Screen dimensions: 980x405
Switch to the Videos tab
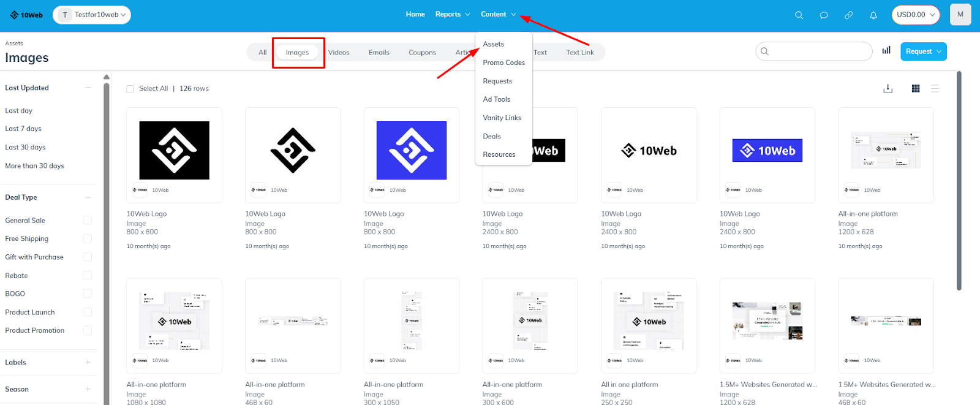click(x=339, y=52)
